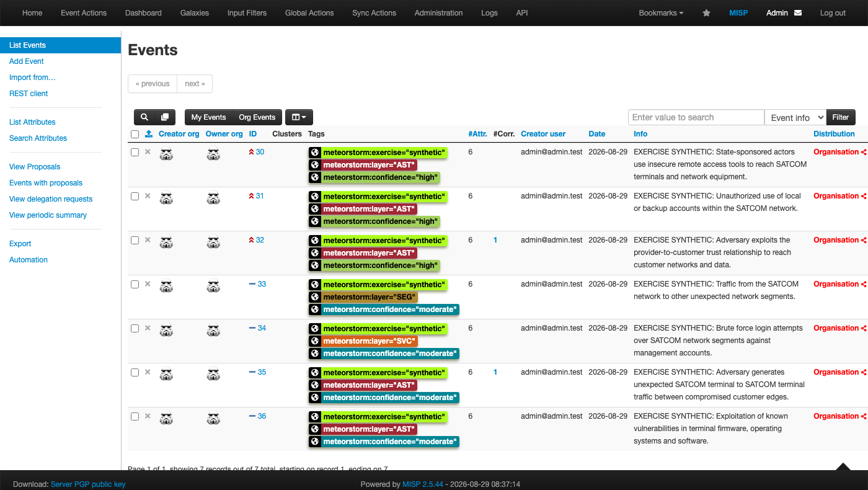Click the owner org logo for event 31

pyautogui.click(x=213, y=198)
